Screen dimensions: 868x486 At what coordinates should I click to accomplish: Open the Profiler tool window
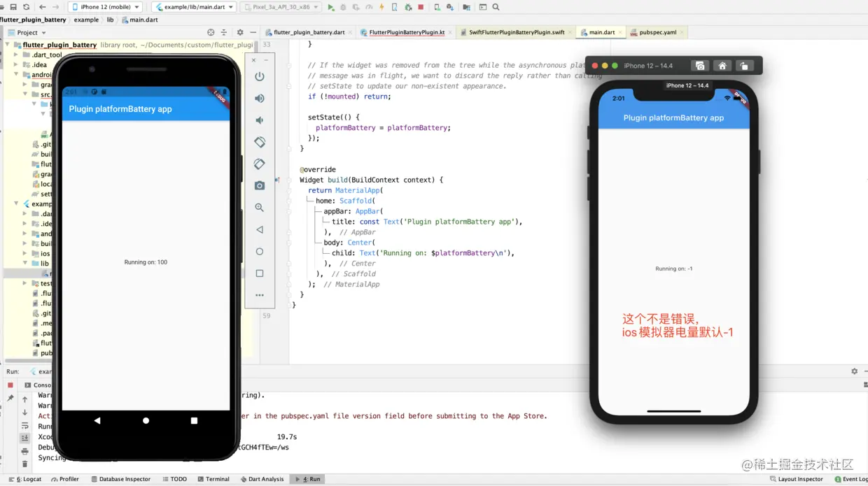64,479
